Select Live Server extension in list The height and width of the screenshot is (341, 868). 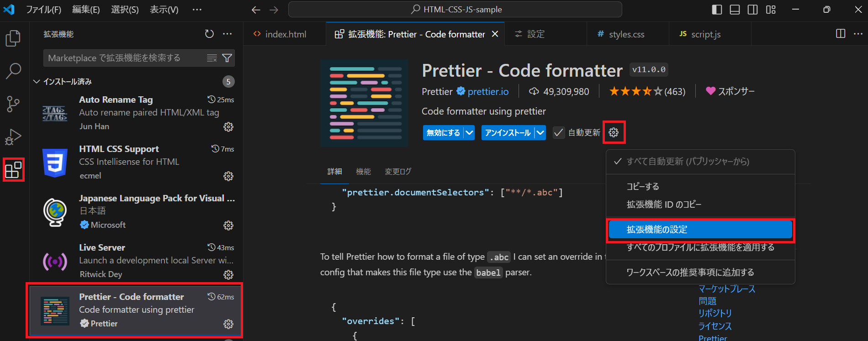click(136, 261)
